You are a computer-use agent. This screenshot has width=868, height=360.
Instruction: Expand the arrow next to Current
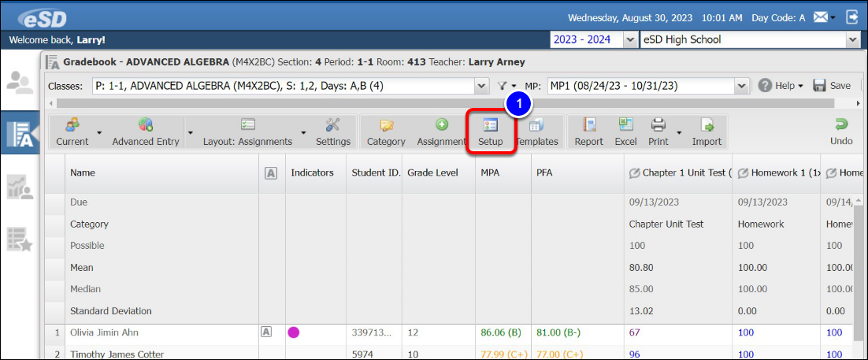pos(99,132)
